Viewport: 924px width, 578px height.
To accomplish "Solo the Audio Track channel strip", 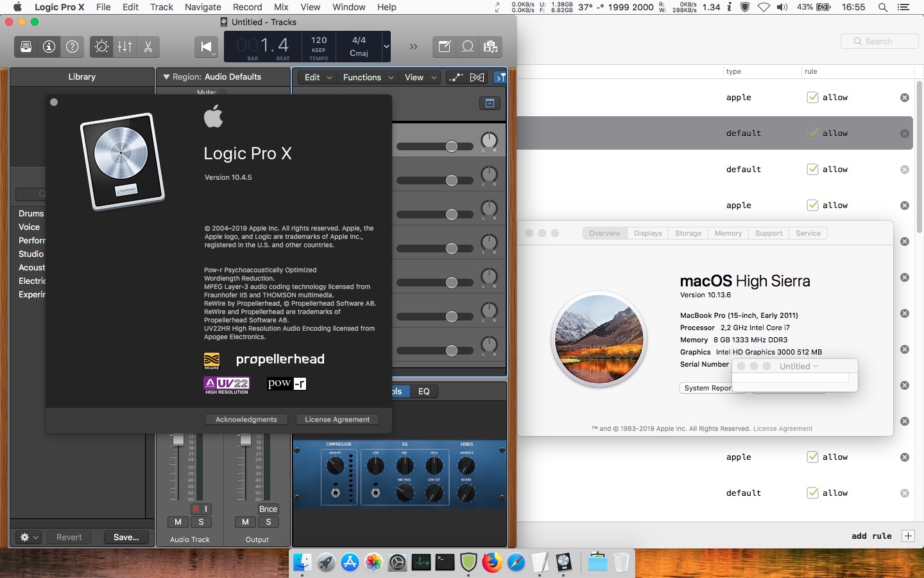I will 201,522.
